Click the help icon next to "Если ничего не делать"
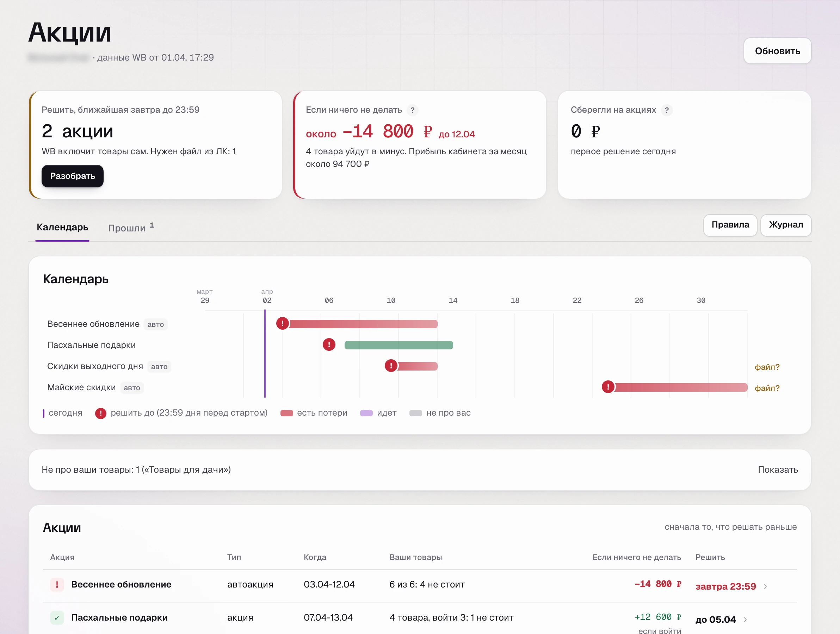The image size is (840, 634). click(x=412, y=110)
